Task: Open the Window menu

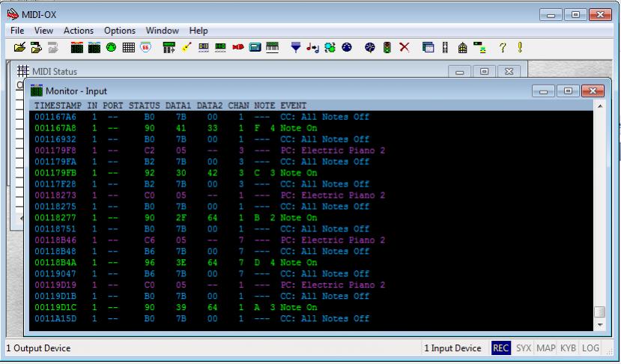Action: click(162, 31)
